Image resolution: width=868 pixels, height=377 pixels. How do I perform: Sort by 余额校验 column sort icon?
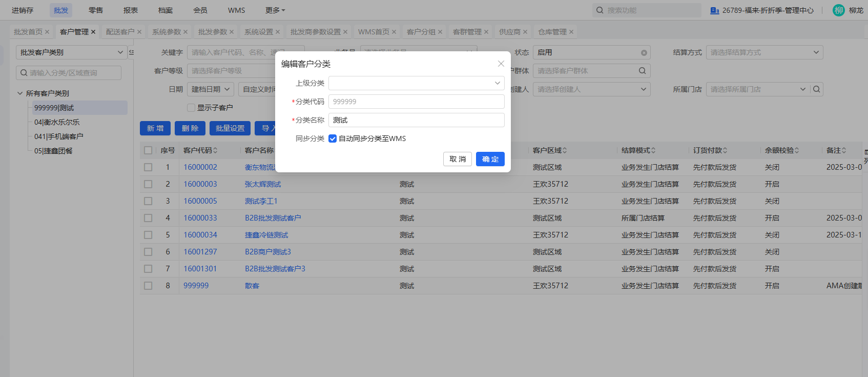[x=797, y=150]
